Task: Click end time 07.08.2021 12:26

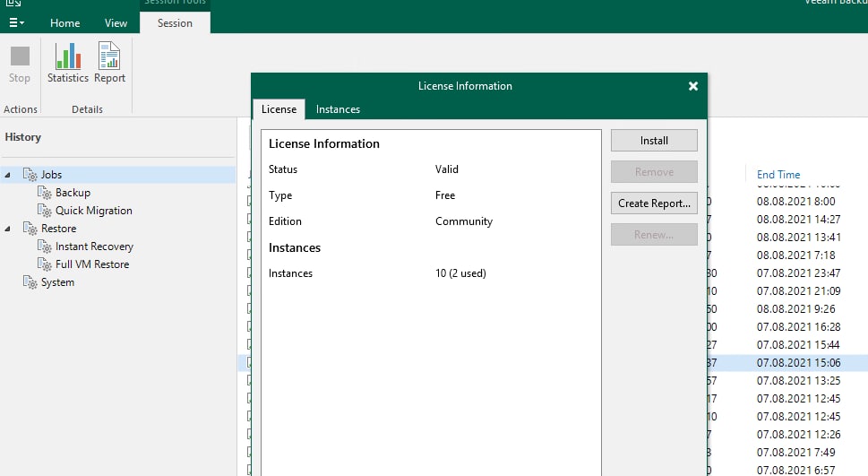Action: pos(798,435)
